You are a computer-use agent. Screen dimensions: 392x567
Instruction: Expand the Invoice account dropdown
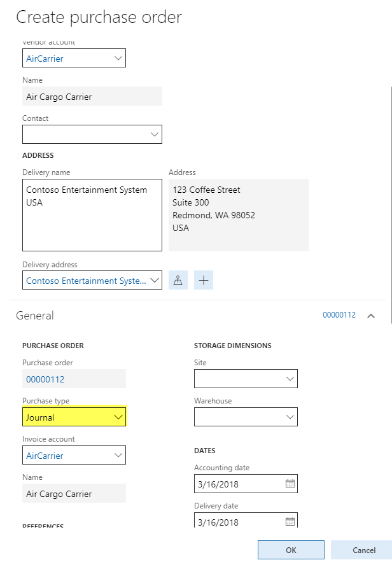(x=118, y=456)
